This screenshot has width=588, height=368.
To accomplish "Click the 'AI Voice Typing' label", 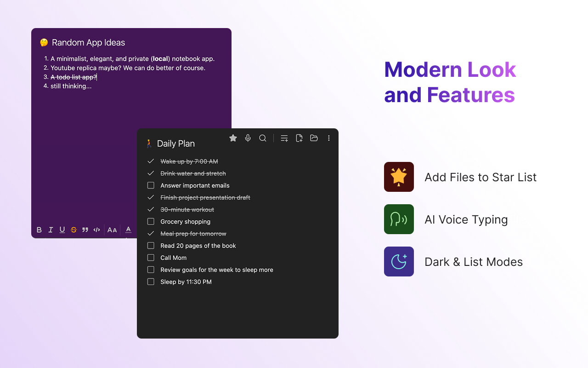I will (x=466, y=219).
